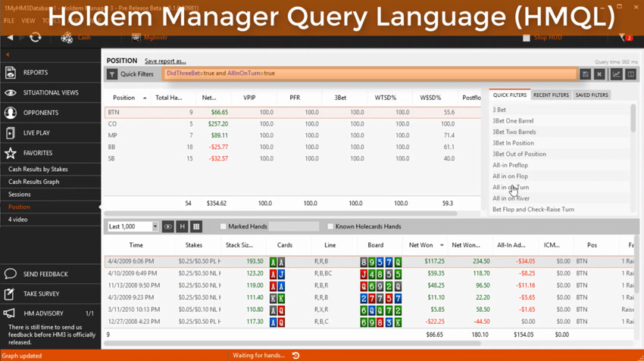The height and width of the screenshot is (361, 644).
Task: Switch to the Recent Filters tab
Action: pos(551,95)
